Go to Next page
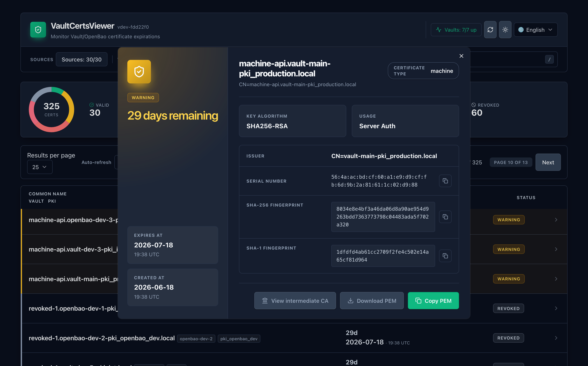Image resolution: width=588 pixels, height=366 pixels. click(x=548, y=162)
